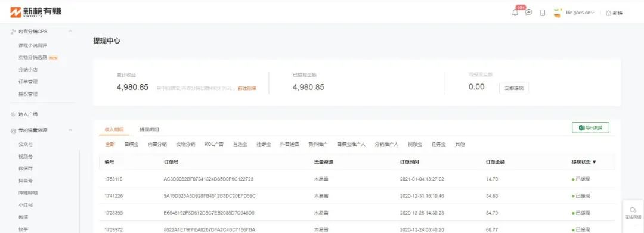
Task: Open the 在线咨询 headset widget
Action: [x=633, y=213]
